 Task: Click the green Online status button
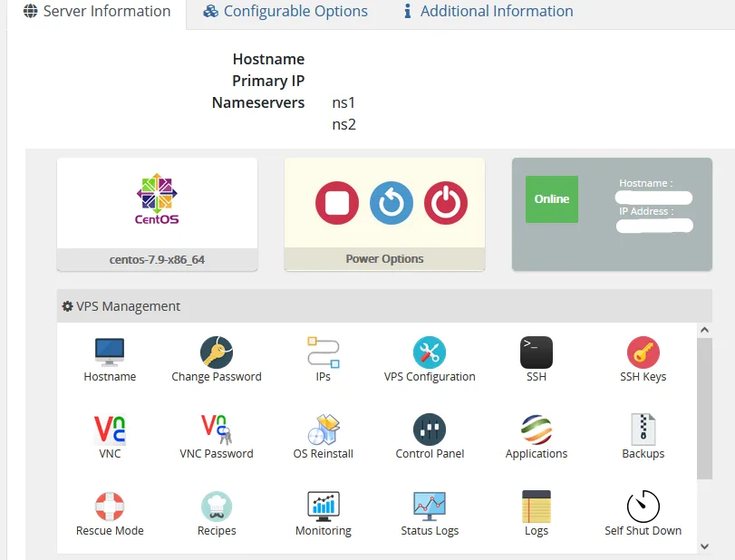(552, 199)
